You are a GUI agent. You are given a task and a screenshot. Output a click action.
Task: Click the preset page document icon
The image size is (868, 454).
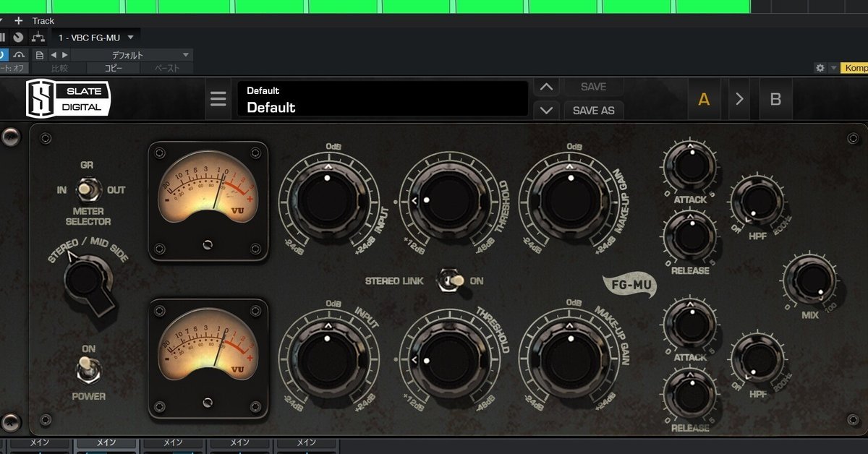pos(40,55)
